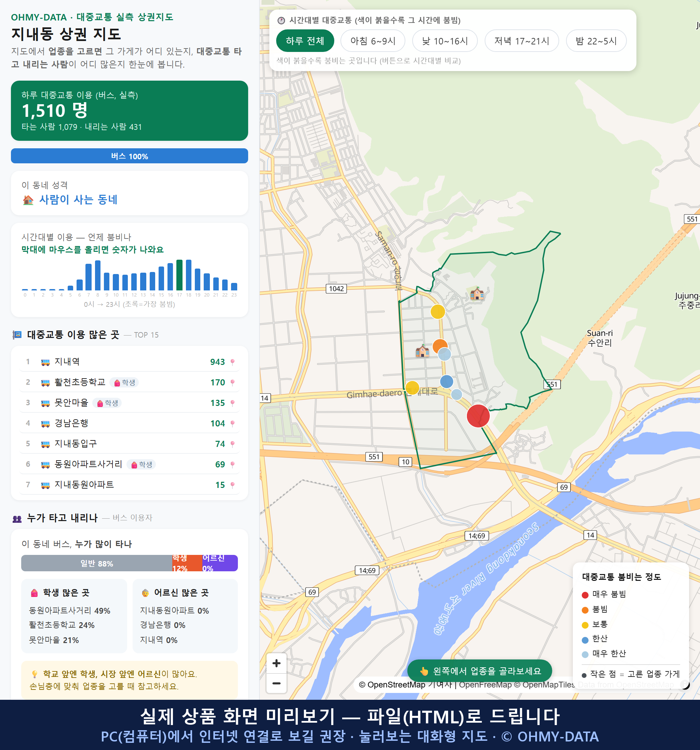700x750 pixels.
Task: Switch to 낮 10~16시 time filter
Action: [x=445, y=41]
